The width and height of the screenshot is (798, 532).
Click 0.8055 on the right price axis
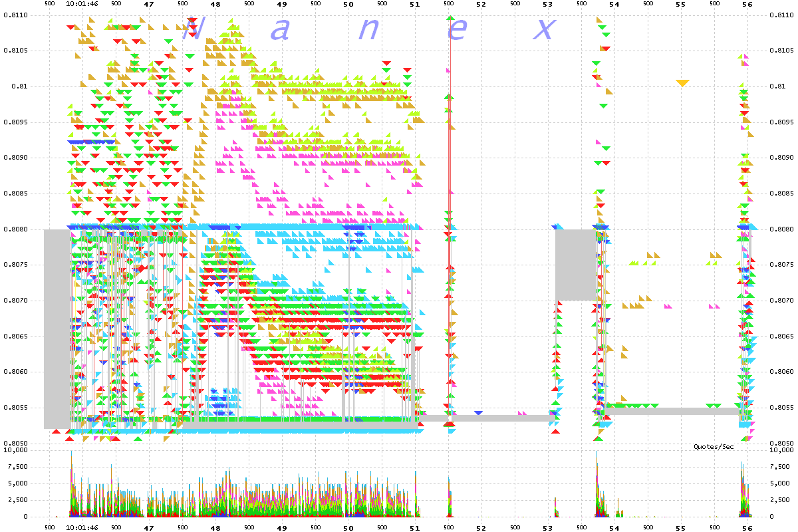click(780, 408)
